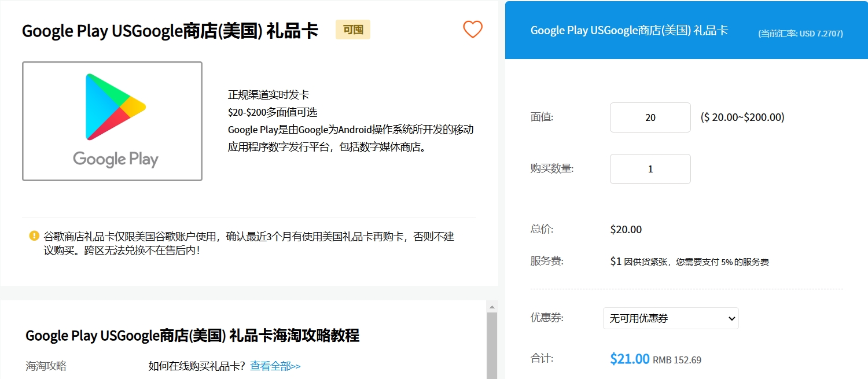Screen dimensions: 868x379
Task: Click the 优惠券: label
Action: (547, 318)
